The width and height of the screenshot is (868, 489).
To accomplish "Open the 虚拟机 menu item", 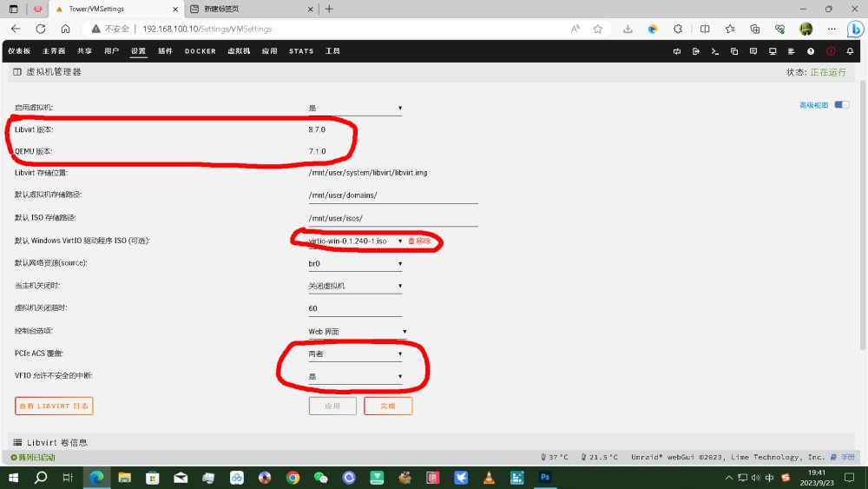I will [x=240, y=51].
